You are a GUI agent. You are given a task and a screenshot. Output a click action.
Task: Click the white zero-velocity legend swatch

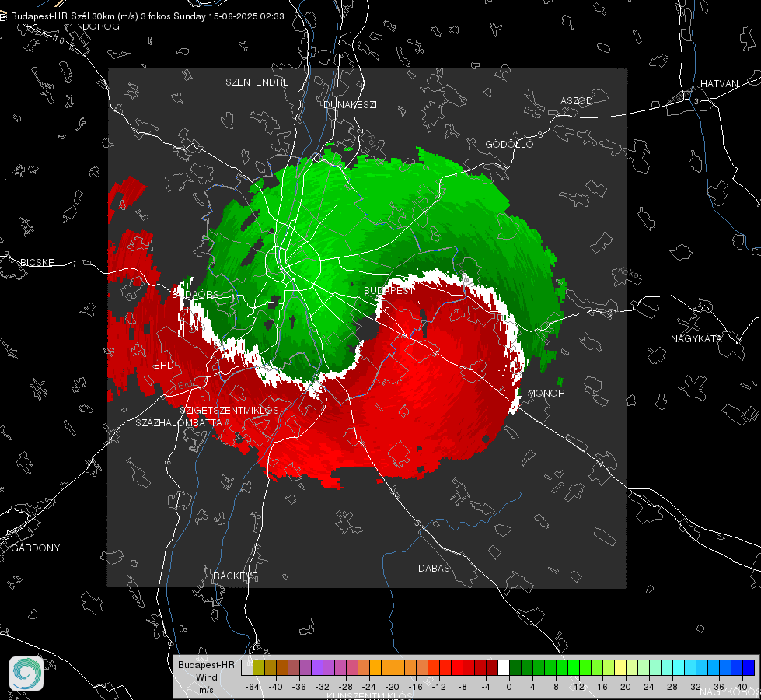504,668
